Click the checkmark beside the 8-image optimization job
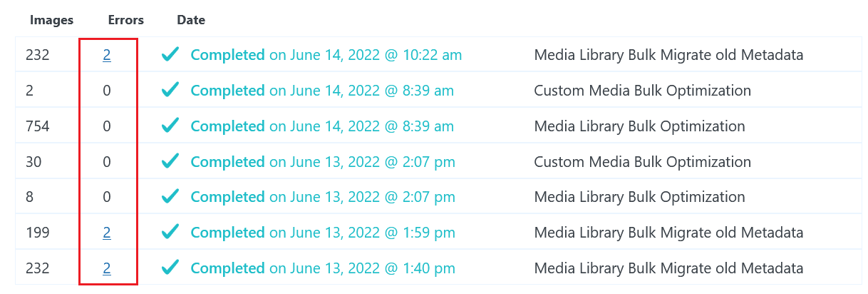868x294 pixels. tap(170, 198)
